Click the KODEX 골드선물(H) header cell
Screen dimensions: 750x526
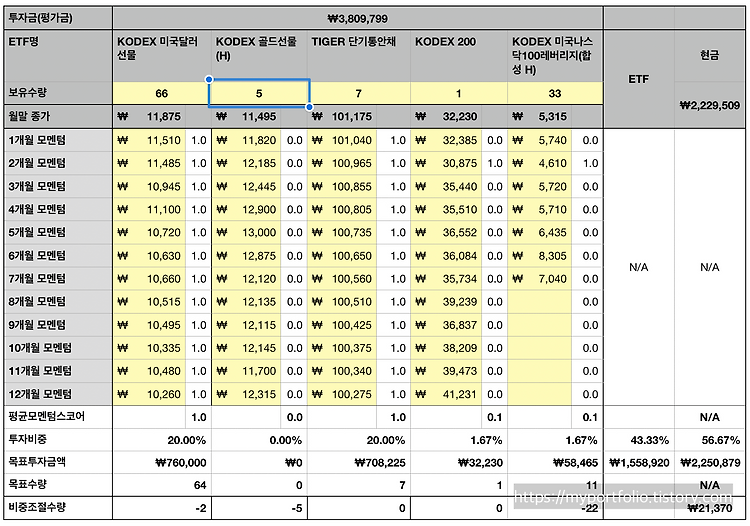click(260, 56)
